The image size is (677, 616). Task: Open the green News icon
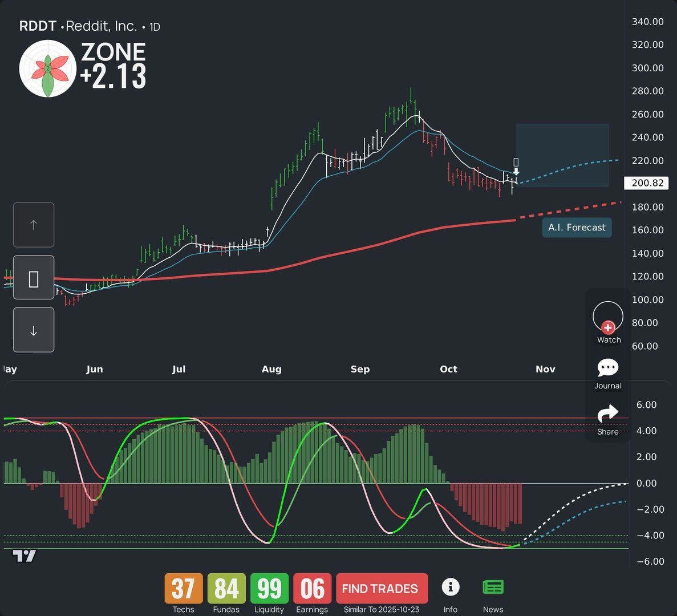point(493,587)
